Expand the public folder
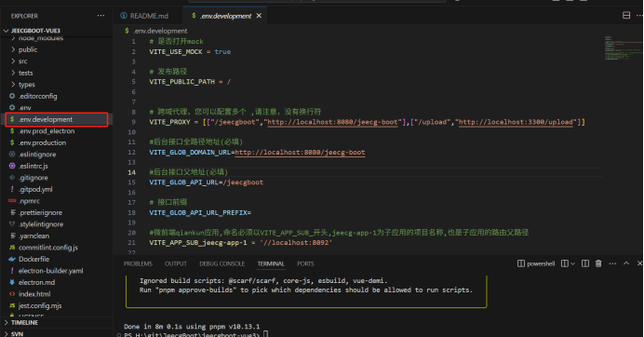 (28, 49)
